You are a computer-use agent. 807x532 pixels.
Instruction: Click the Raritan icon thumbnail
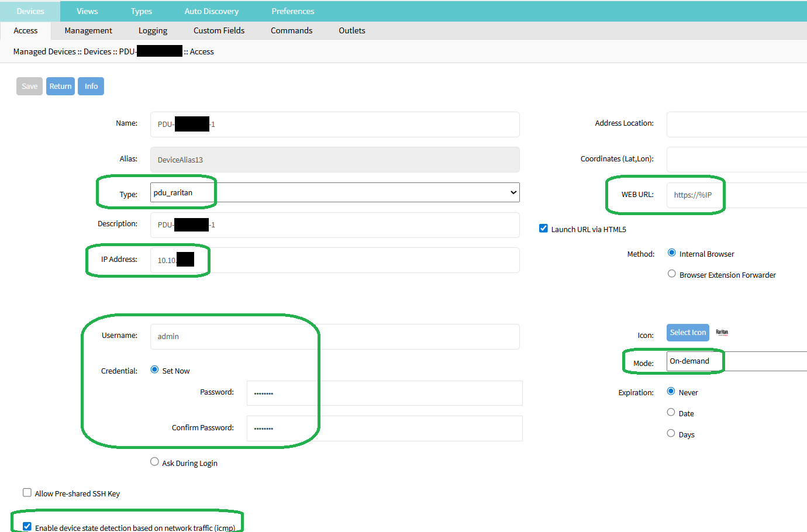pos(722,333)
